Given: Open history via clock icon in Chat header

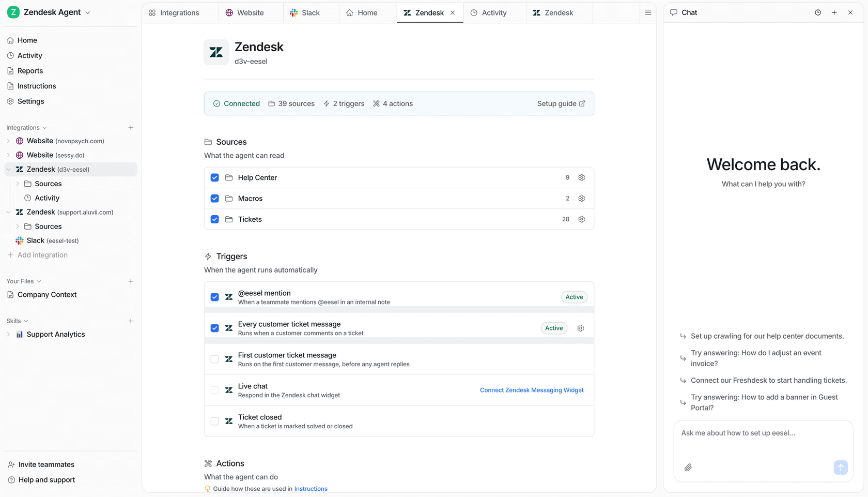Looking at the screenshot, I should pyautogui.click(x=818, y=12).
